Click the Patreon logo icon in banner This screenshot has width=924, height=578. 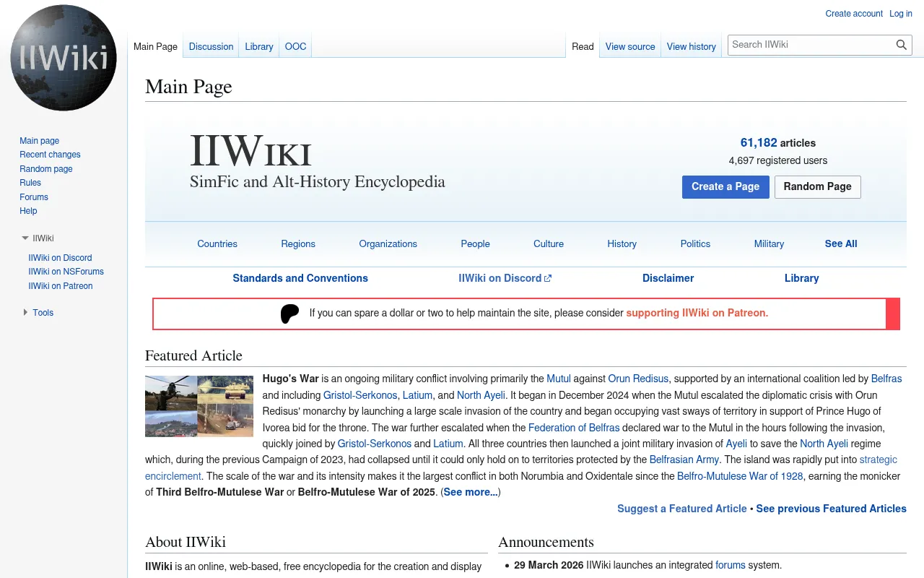coord(289,314)
